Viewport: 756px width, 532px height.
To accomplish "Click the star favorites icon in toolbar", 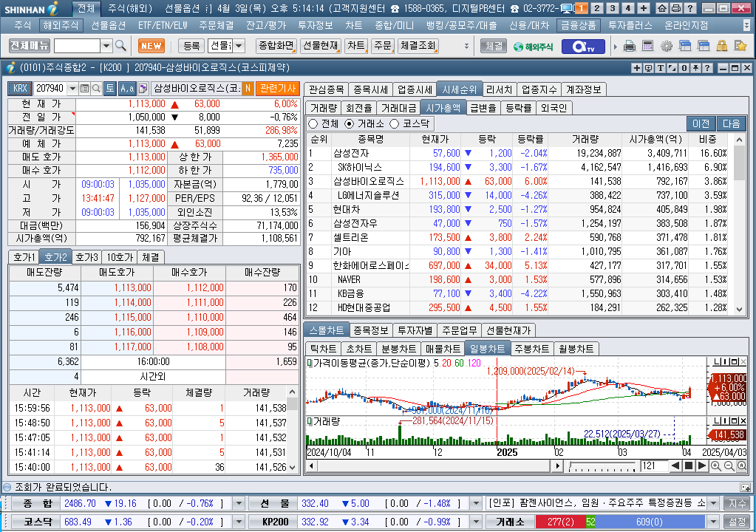I will coord(740,47).
